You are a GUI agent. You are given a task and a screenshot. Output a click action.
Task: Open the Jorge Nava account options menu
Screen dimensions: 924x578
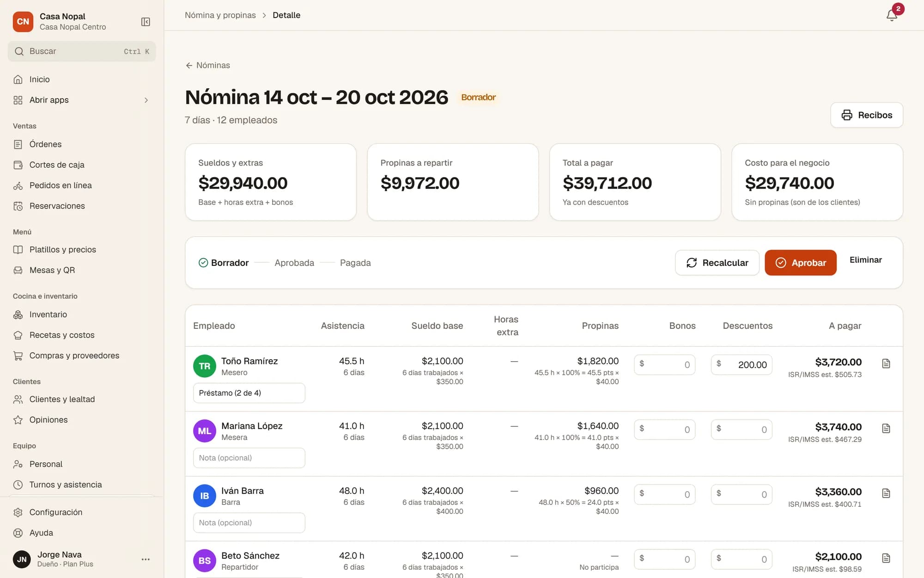146,559
